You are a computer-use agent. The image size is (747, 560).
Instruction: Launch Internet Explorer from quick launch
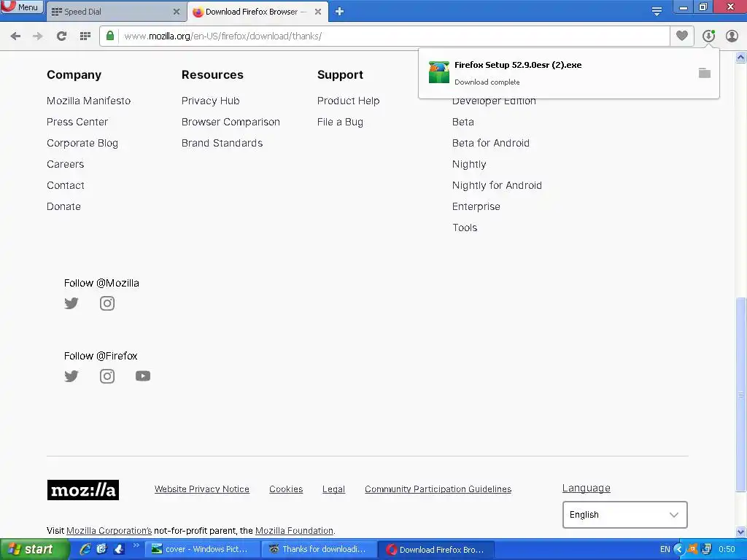click(x=85, y=549)
